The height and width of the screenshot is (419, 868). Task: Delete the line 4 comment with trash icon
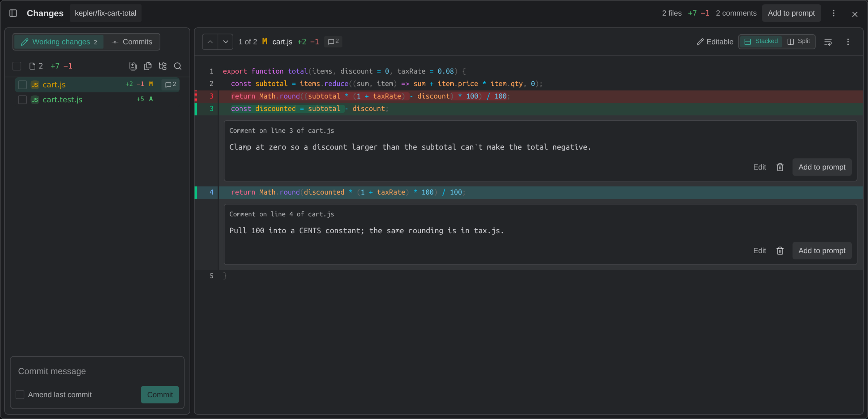(x=780, y=251)
